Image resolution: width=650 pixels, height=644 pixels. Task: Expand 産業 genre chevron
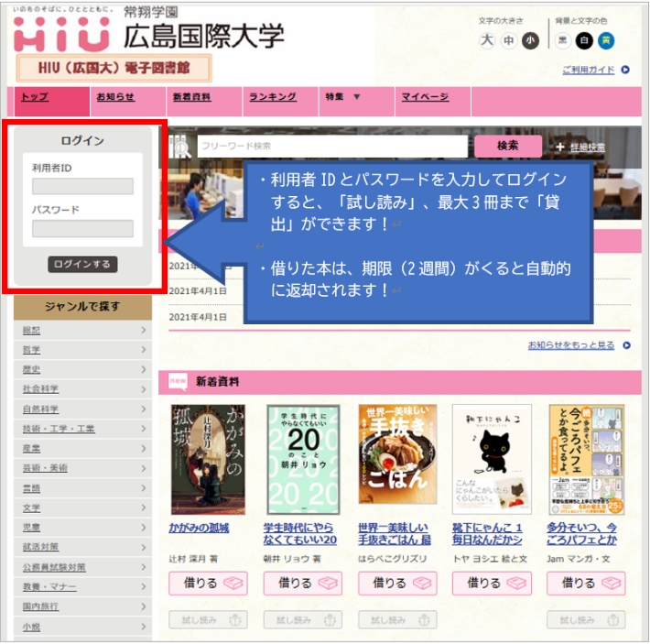144,448
